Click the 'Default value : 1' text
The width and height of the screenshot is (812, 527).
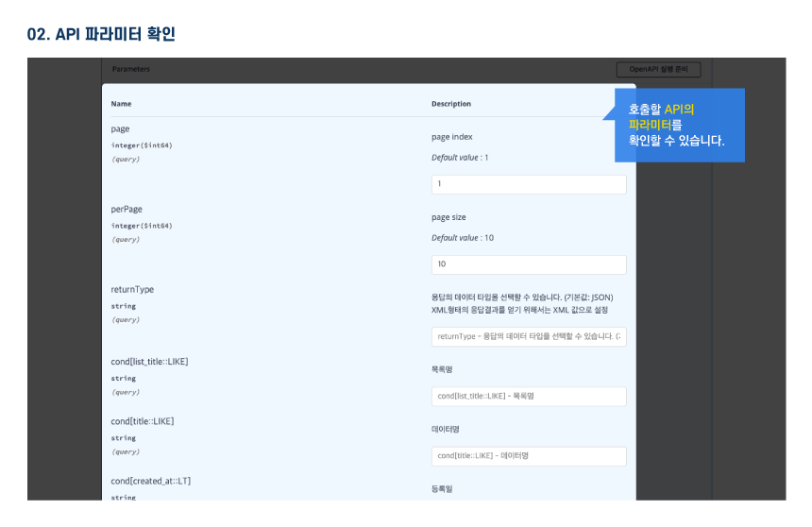(x=460, y=158)
